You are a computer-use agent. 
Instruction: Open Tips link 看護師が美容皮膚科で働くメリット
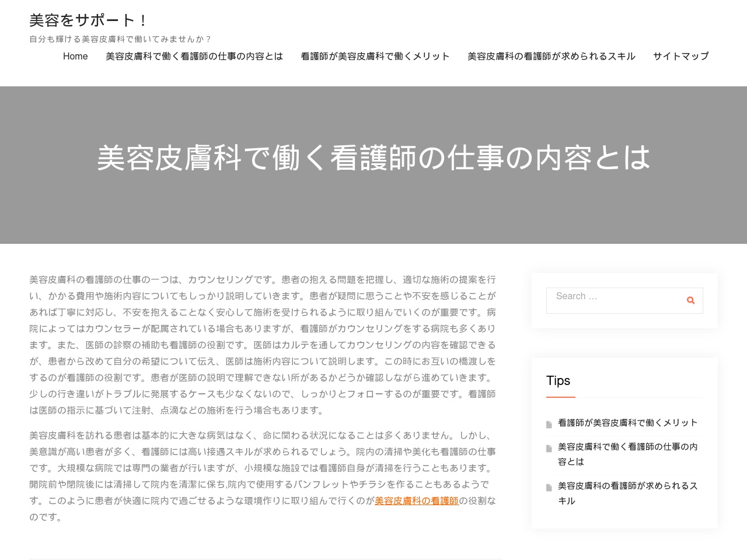[x=628, y=423]
